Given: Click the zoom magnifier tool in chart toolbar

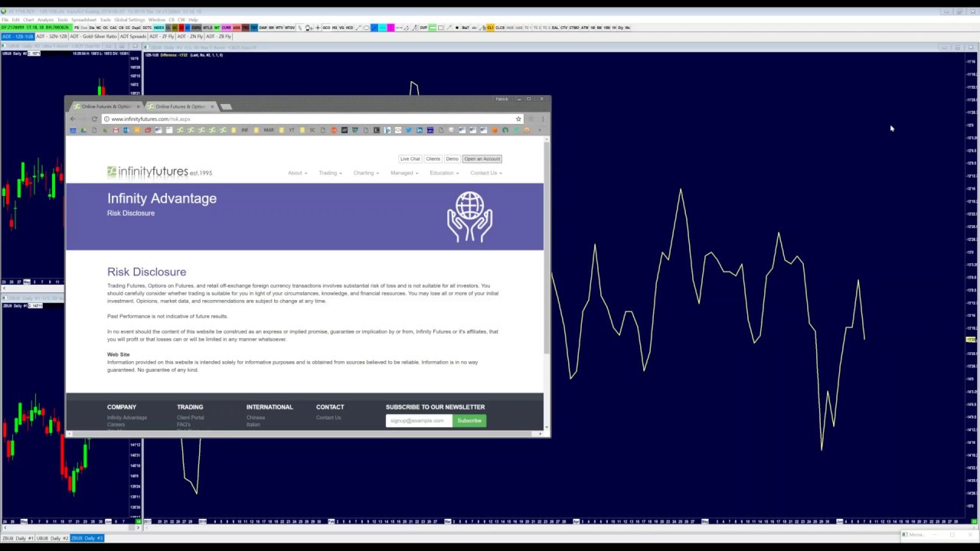Looking at the screenshot, I should click(309, 28).
